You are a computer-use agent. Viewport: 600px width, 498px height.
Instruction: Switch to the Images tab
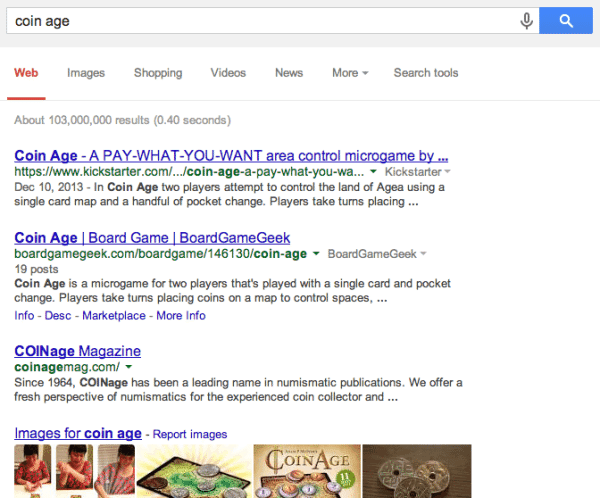click(86, 73)
